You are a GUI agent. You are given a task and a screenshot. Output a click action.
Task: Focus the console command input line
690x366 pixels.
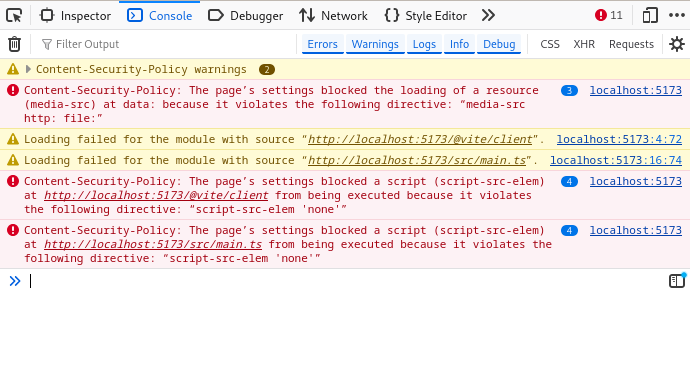[345, 281]
